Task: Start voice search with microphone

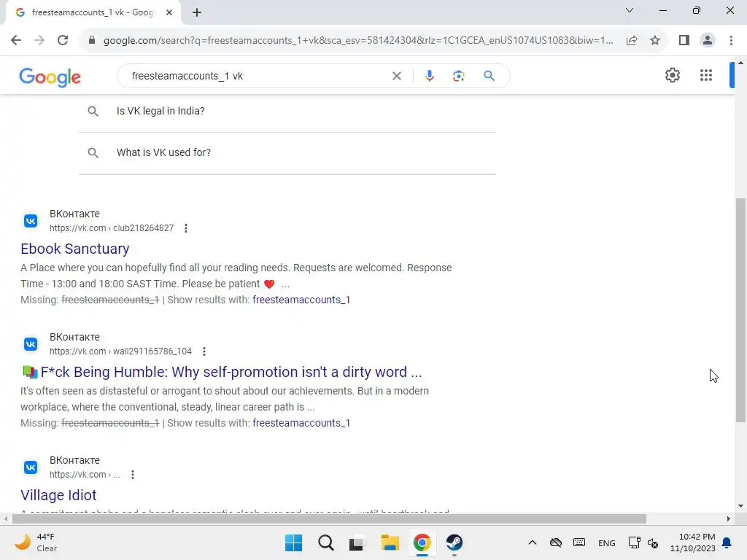Action: [429, 76]
